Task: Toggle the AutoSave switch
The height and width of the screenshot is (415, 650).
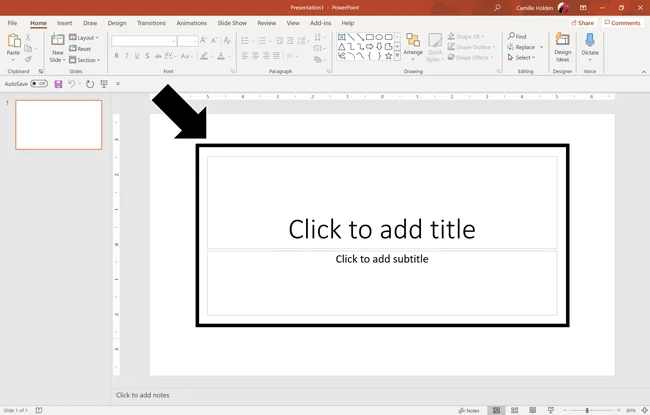Action: [39, 84]
